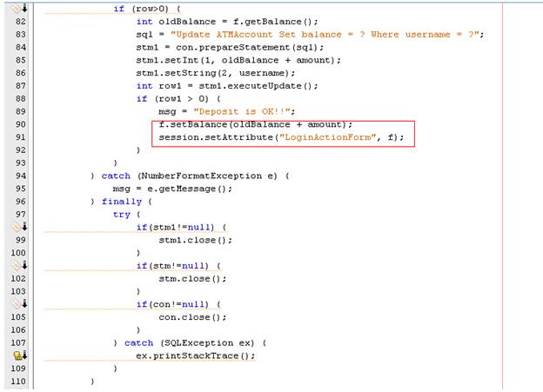This screenshot has width=543, height=392.
Task: Click the 'finally' keyword
Action: tap(122, 202)
